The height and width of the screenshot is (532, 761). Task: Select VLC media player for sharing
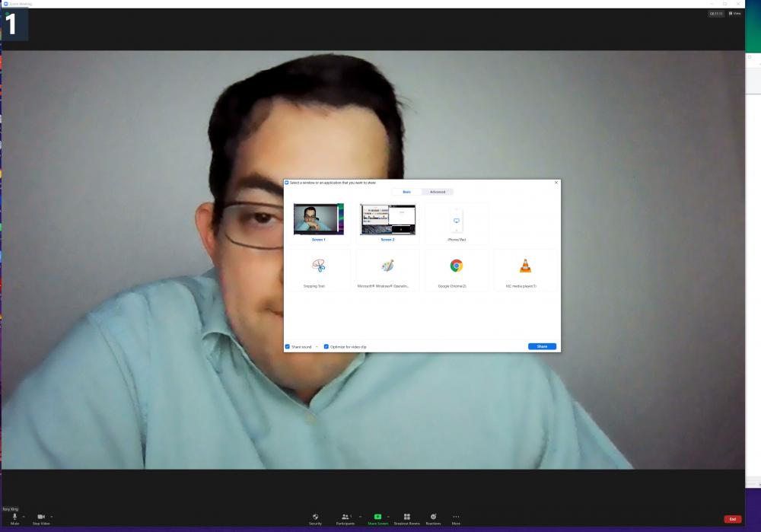click(x=526, y=268)
